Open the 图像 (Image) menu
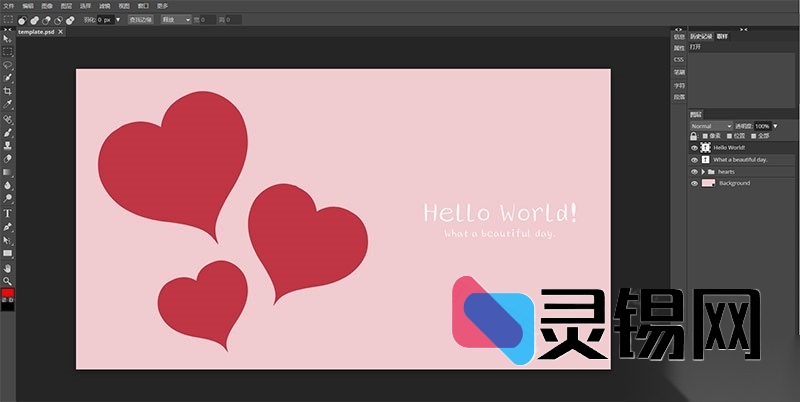The height and width of the screenshot is (402, 800). coord(47,6)
